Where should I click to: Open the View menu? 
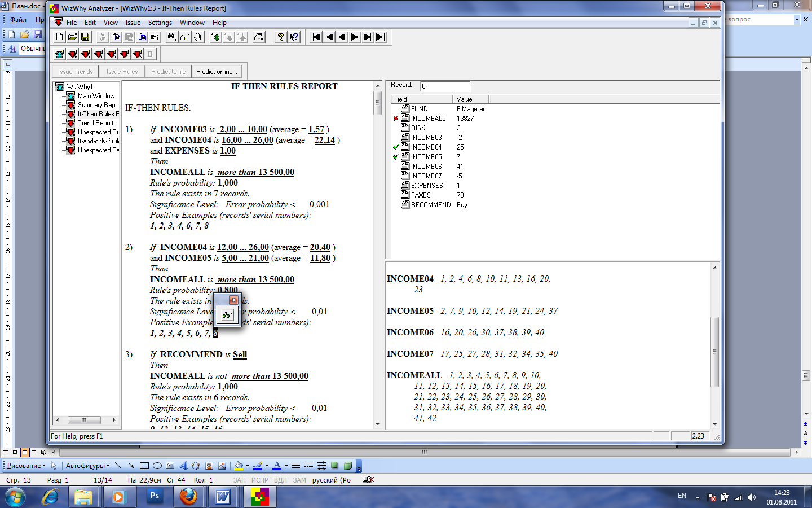pos(111,23)
